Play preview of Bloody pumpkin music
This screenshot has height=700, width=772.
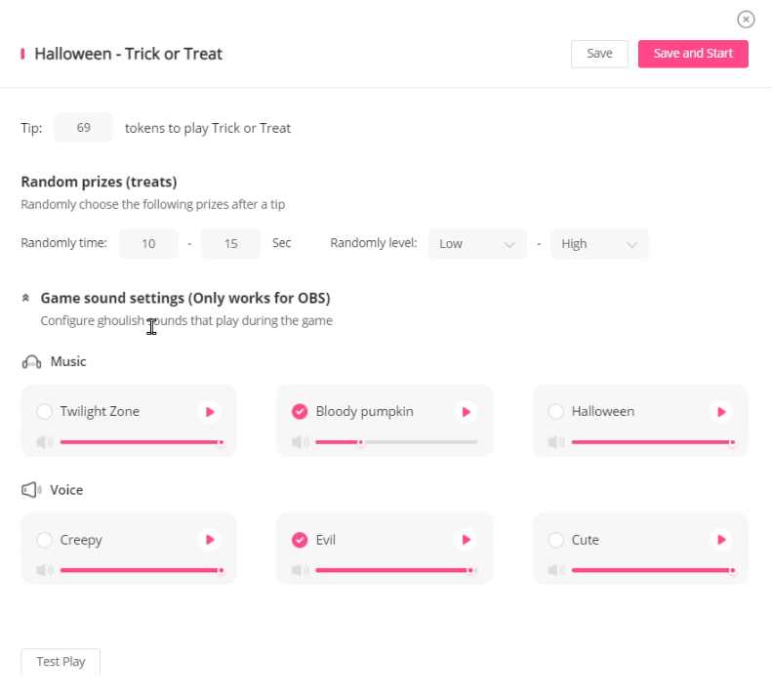click(466, 412)
